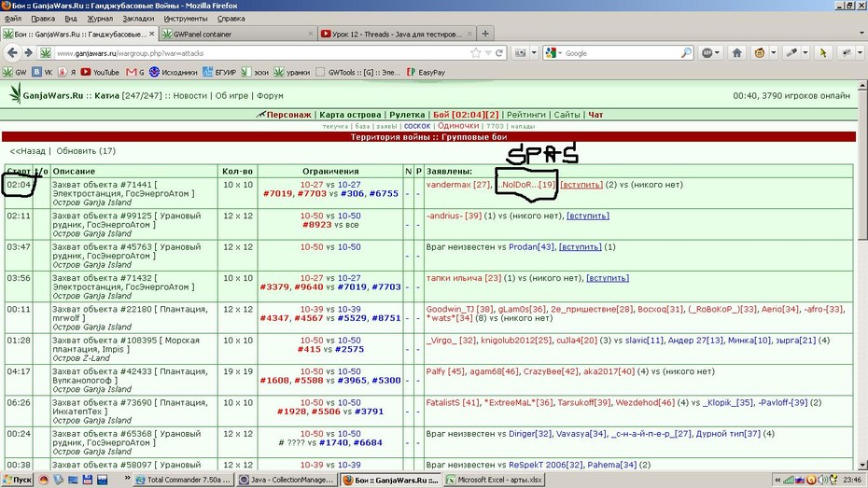The image size is (868, 488).
Task: Reload the page with the refresh icon
Action: pyautogui.click(x=499, y=53)
